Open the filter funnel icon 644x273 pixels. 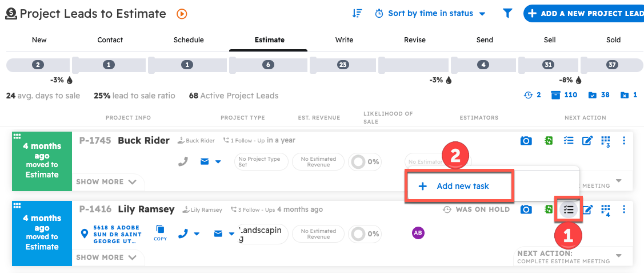tap(507, 13)
